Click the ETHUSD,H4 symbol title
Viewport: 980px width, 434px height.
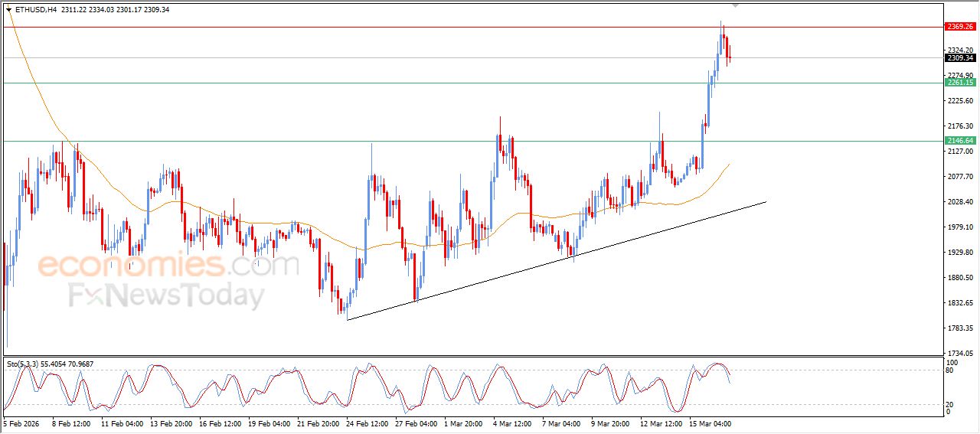(x=37, y=10)
